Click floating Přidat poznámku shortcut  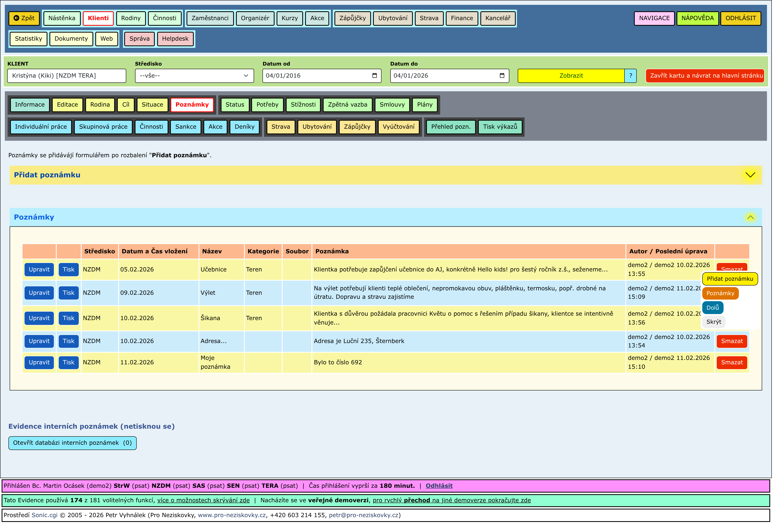tap(730, 279)
